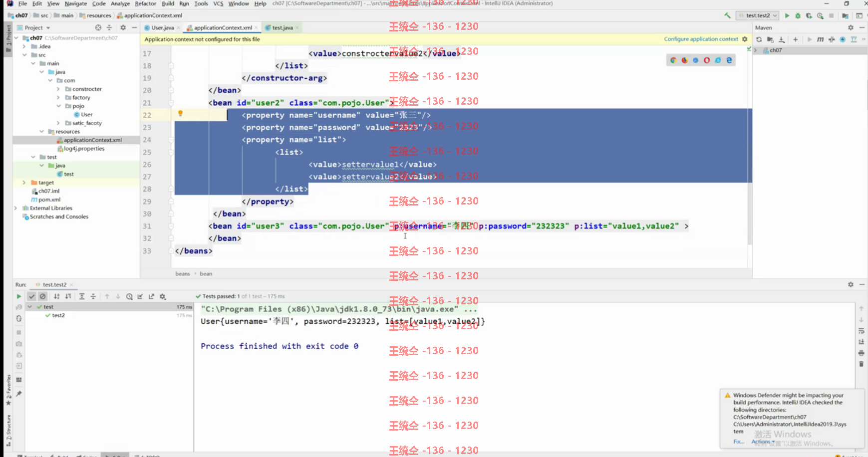
Task: Open test runner settings gear
Action: point(163,296)
